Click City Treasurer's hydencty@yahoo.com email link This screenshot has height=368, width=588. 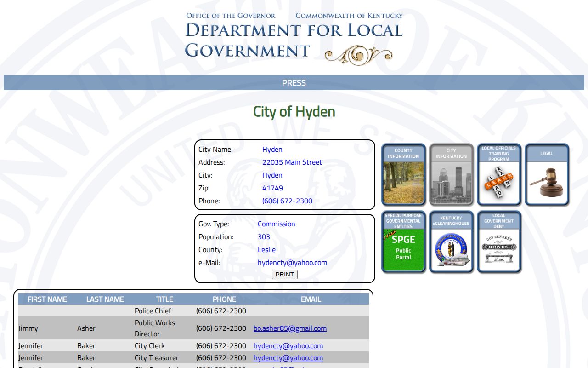pyautogui.click(x=288, y=358)
